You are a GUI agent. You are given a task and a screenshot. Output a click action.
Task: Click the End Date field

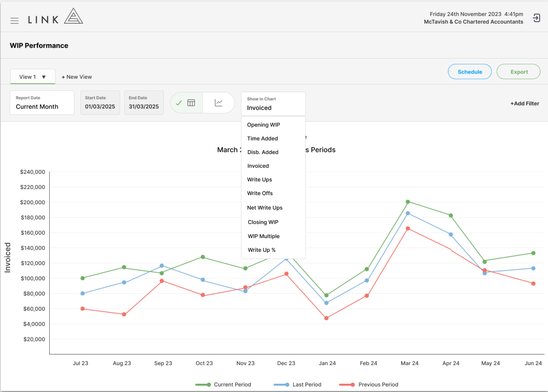[144, 103]
